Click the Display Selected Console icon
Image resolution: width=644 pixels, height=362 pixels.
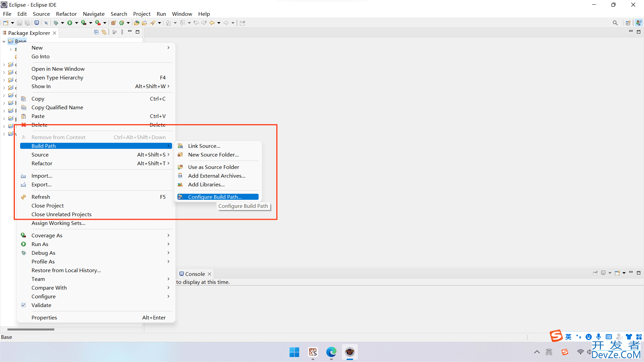coord(603,273)
